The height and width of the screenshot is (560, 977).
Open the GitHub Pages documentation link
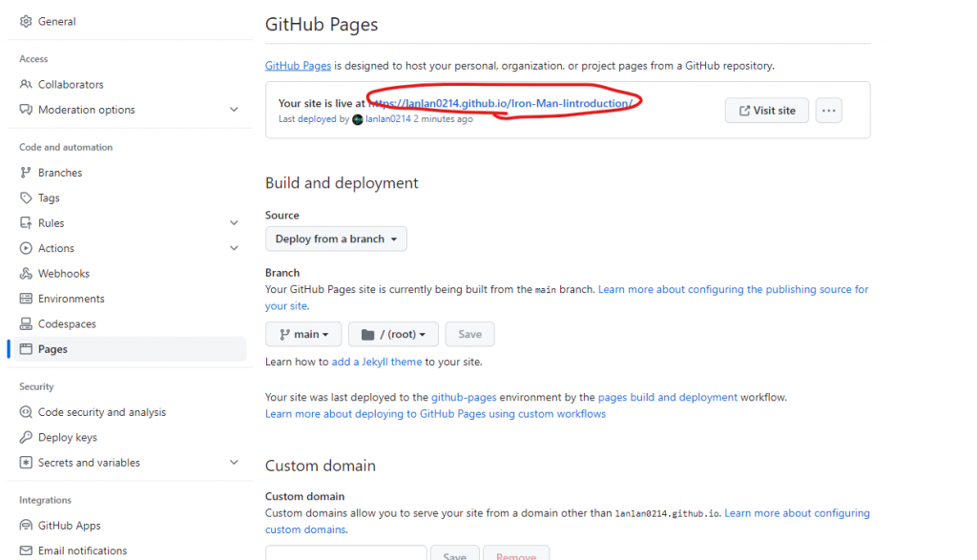point(298,66)
